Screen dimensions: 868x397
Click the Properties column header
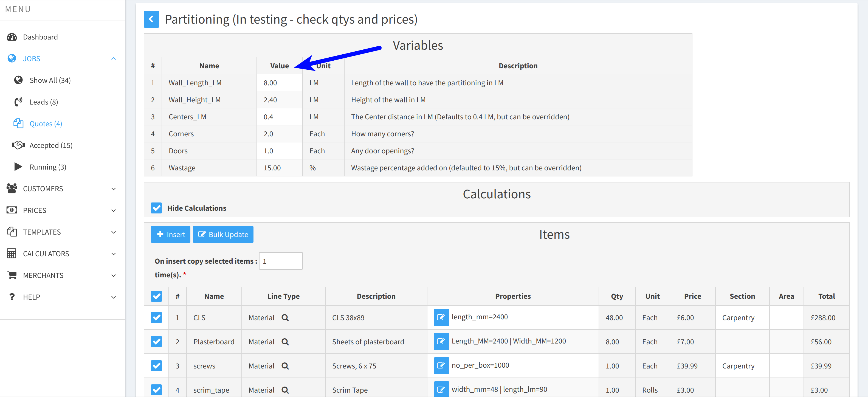513,296
